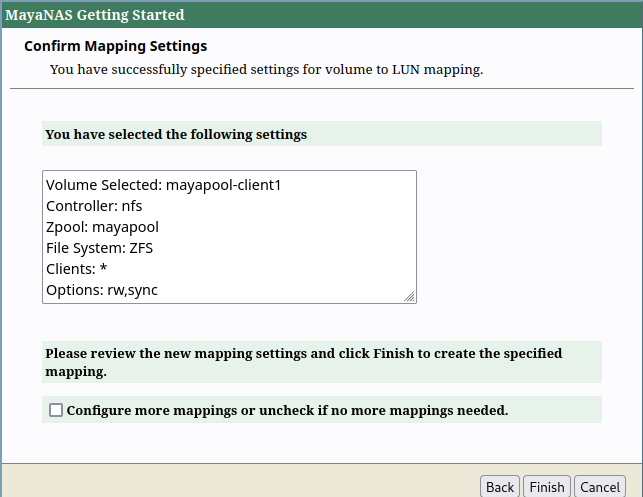Image resolution: width=643 pixels, height=497 pixels.
Task: Click the 'File System: ZFS' line
Action: [100, 248]
